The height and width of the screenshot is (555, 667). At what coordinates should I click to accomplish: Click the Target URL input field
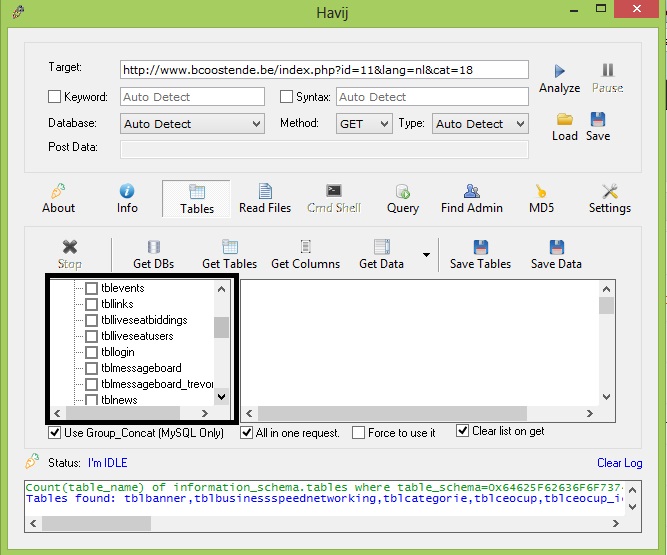coord(324,70)
